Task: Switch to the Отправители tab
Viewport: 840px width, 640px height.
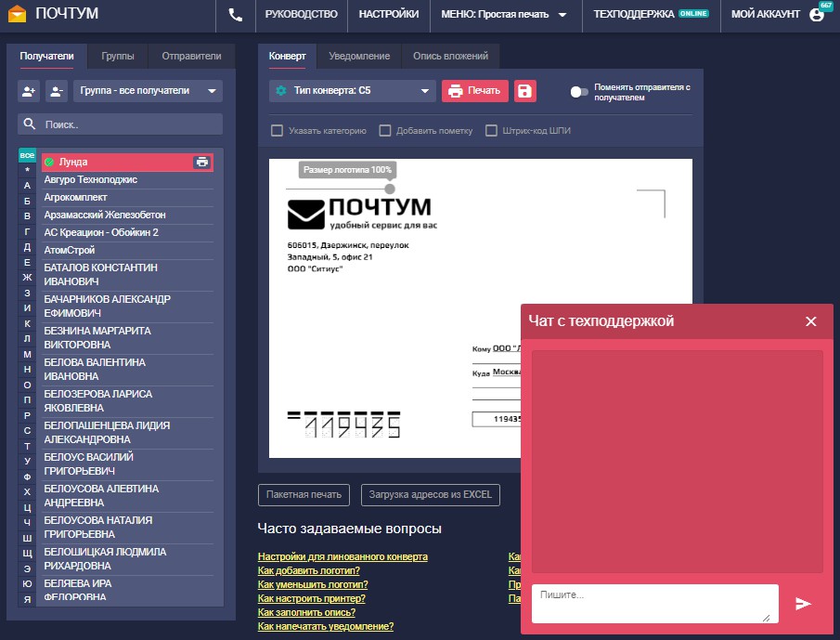Action: tap(192, 57)
